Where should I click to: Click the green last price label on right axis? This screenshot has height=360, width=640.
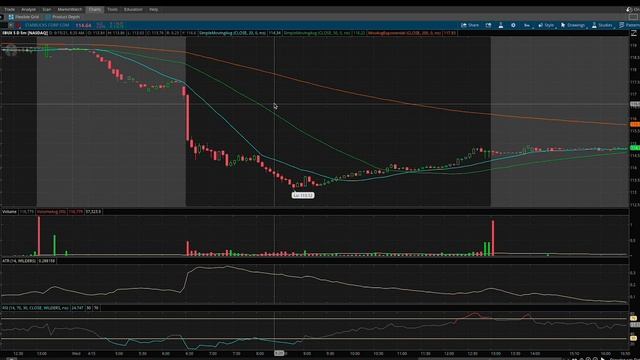point(635,148)
